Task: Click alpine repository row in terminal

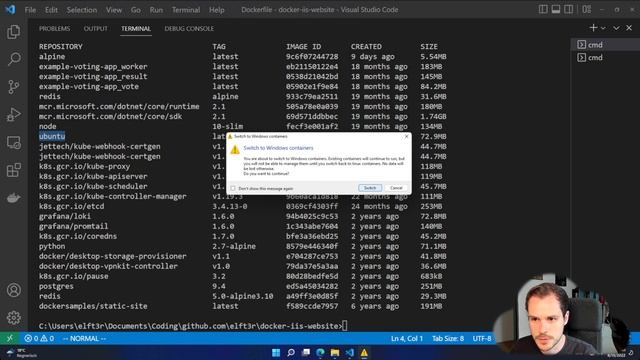Action: (x=242, y=57)
